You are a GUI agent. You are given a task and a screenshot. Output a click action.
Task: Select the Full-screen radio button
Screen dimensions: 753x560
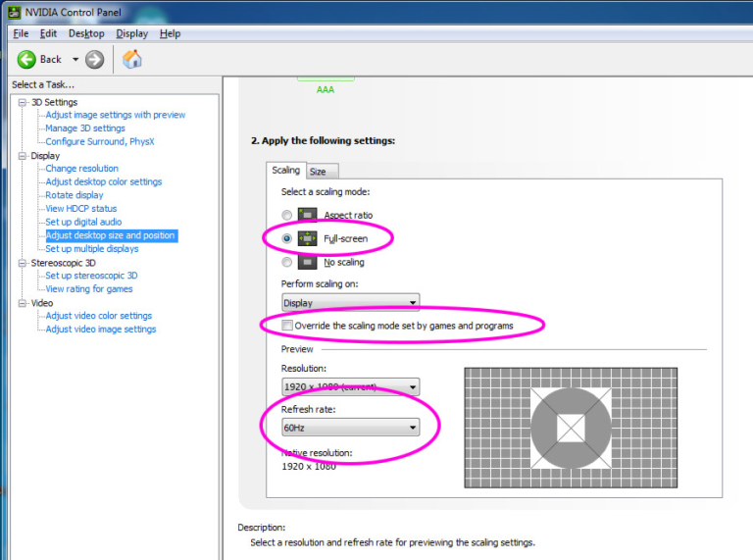(286, 238)
